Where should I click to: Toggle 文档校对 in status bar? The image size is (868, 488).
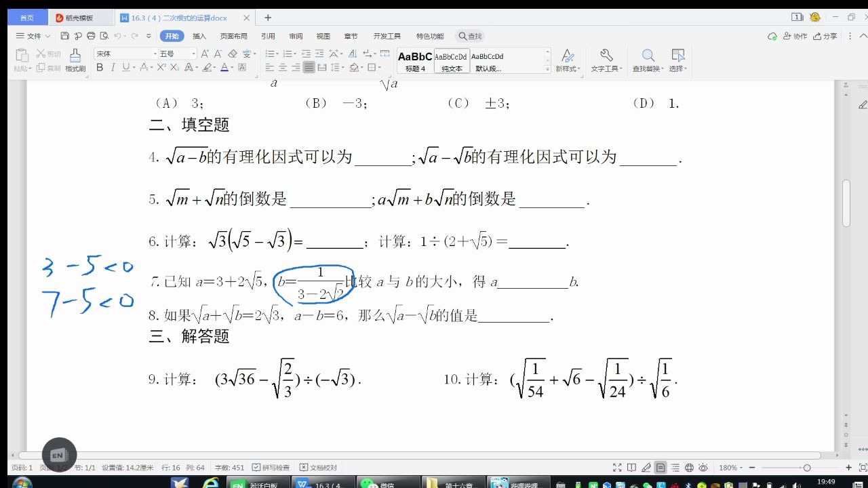[318, 468]
